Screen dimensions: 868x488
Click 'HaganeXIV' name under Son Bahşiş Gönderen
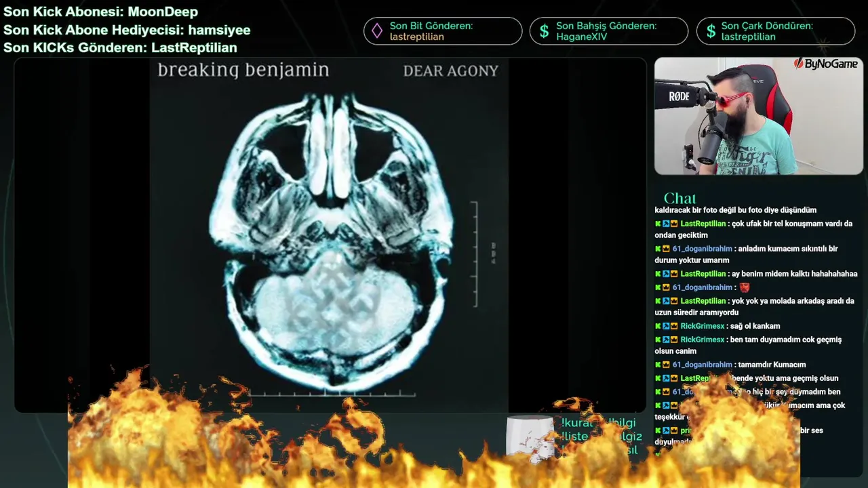(582, 37)
